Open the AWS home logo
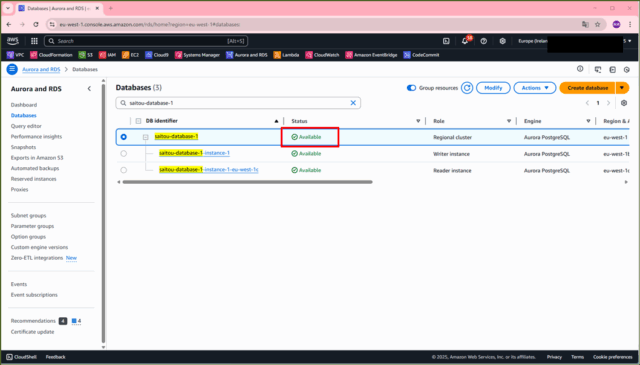This screenshot has height=365, width=640. (13, 41)
